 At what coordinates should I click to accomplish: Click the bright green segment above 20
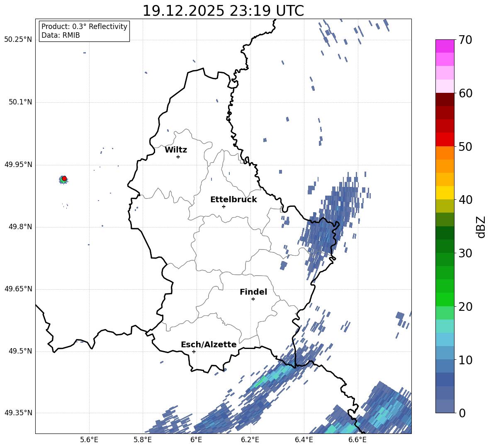click(445, 299)
